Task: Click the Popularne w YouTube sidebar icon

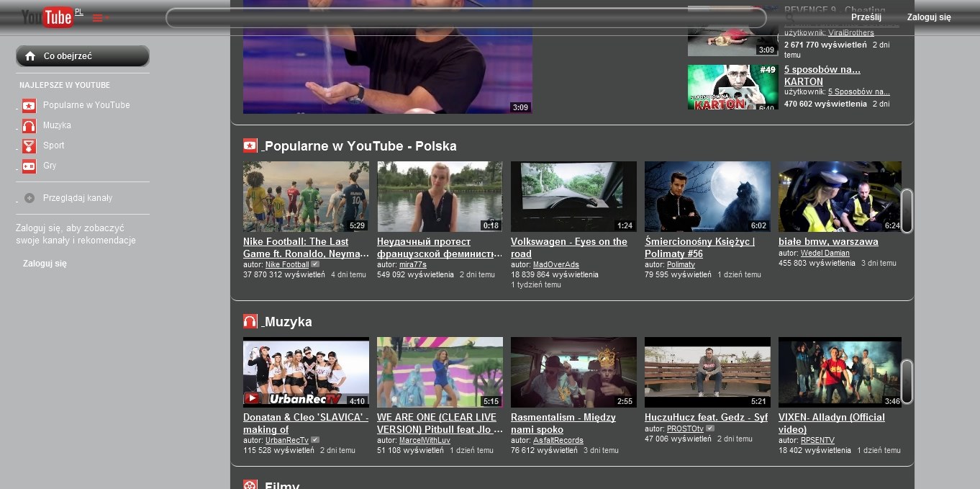Action: click(29, 106)
